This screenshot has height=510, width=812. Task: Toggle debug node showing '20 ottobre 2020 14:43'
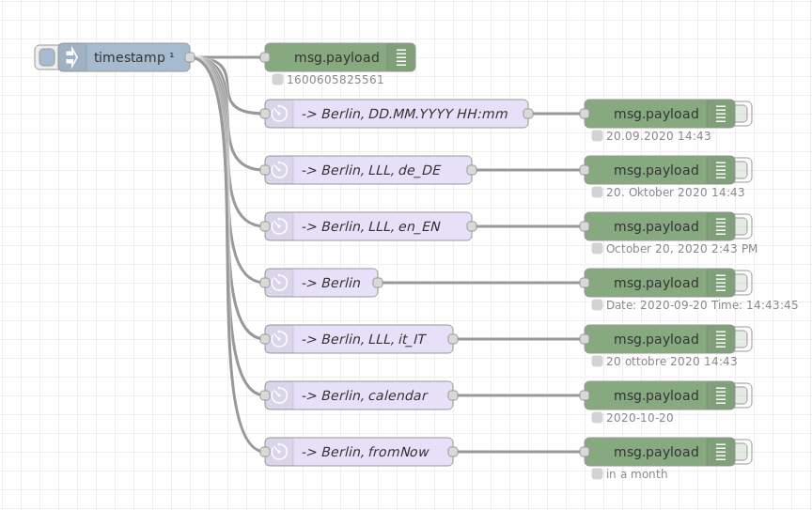pos(742,339)
